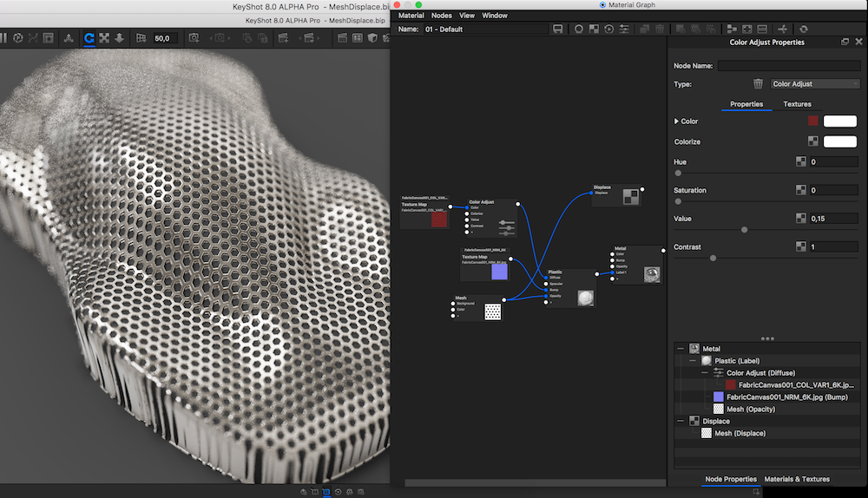This screenshot has width=868, height=498.
Task: Select the Pan camera tool with four arrows
Action: coord(104,38)
